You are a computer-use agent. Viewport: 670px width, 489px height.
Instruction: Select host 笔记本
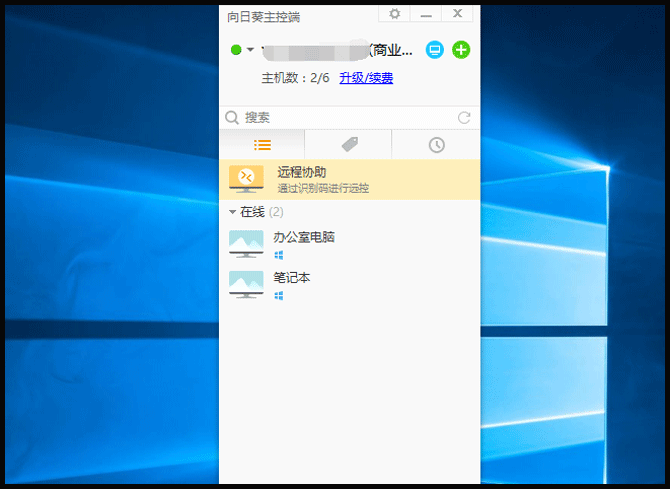350,285
